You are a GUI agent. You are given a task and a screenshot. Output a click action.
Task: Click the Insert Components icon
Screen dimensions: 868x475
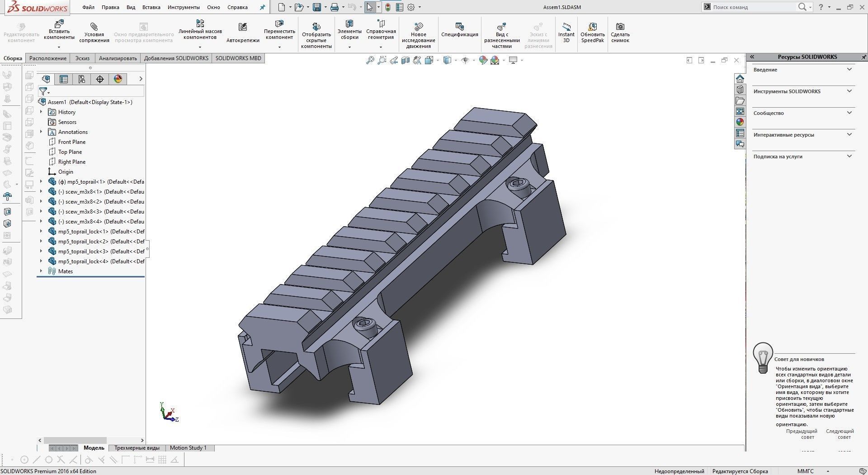point(59,24)
